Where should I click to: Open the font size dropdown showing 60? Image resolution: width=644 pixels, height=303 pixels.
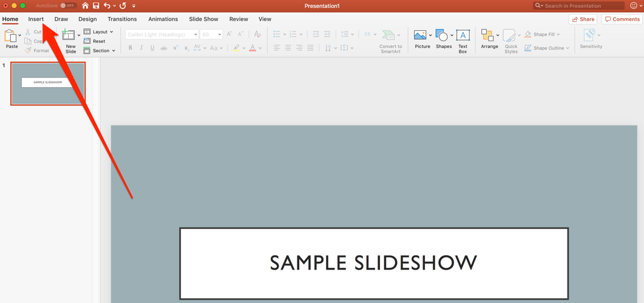pyautogui.click(x=219, y=35)
